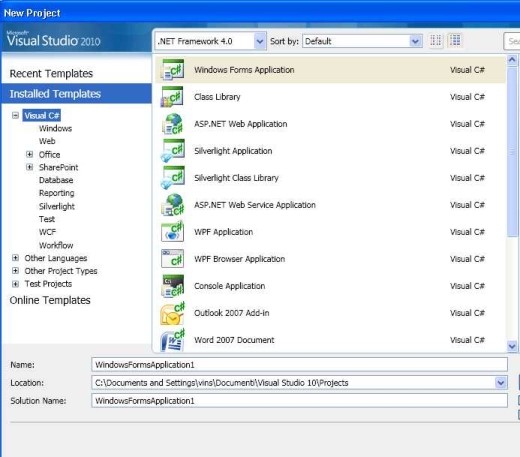Select the Silverlight category in tree
Image resolution: width=520 pixels, height=457 pixels.
(57, 206)
